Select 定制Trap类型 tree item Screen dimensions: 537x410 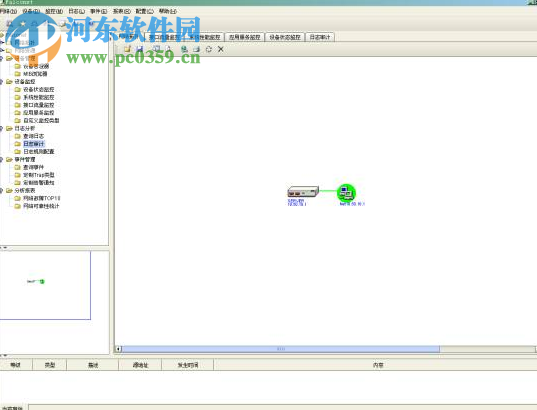(39, 175)
